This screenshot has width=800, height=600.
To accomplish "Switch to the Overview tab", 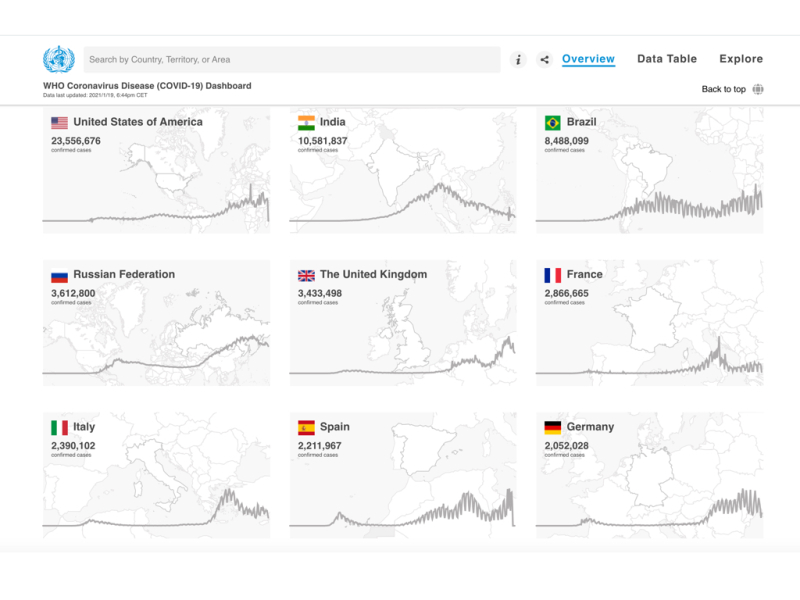I will coord(588,59).
